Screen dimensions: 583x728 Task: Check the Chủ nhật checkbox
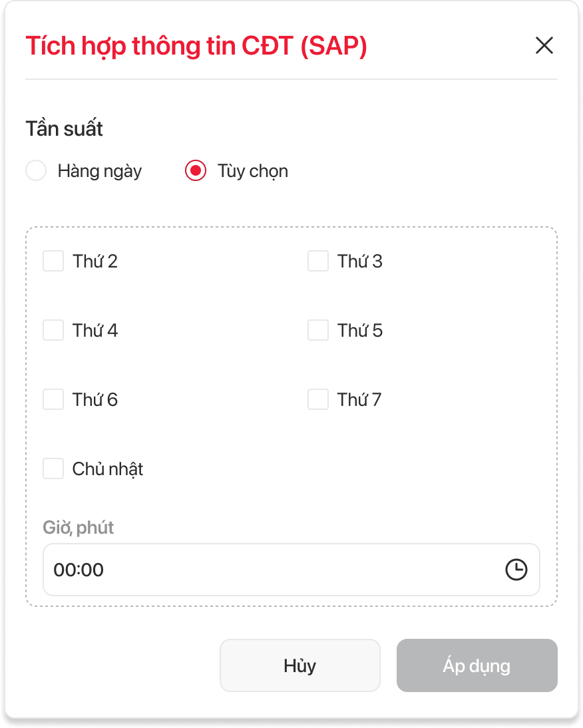click(53, 468)
